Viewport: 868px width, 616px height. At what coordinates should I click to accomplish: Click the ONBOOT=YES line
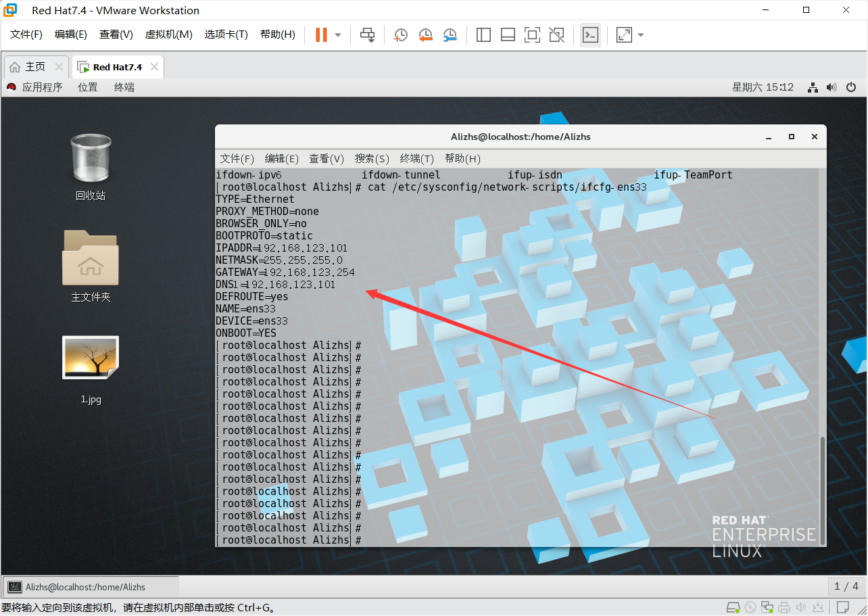pos(246,333)
